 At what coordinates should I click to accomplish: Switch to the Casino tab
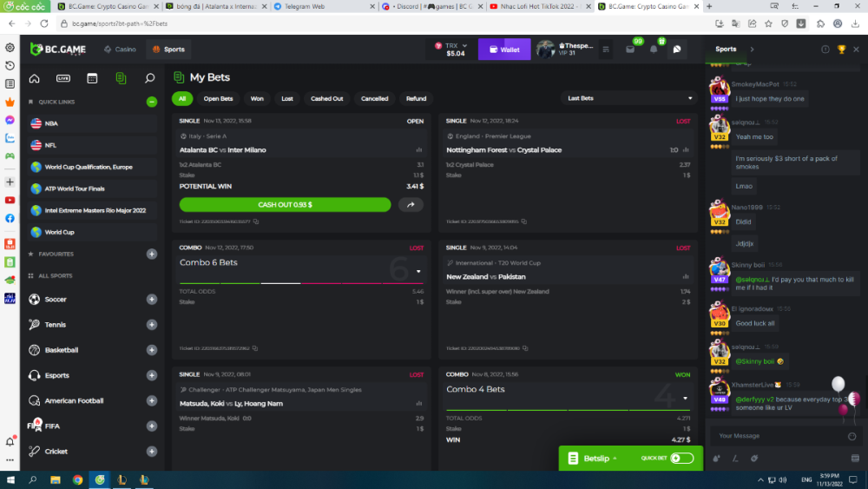120,50
